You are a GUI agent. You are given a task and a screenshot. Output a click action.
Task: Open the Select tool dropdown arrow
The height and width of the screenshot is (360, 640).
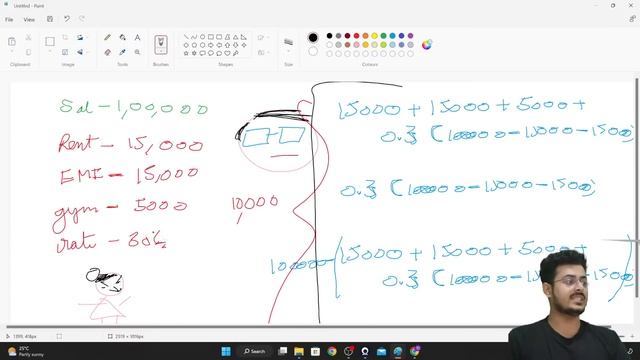coord(50,51)
